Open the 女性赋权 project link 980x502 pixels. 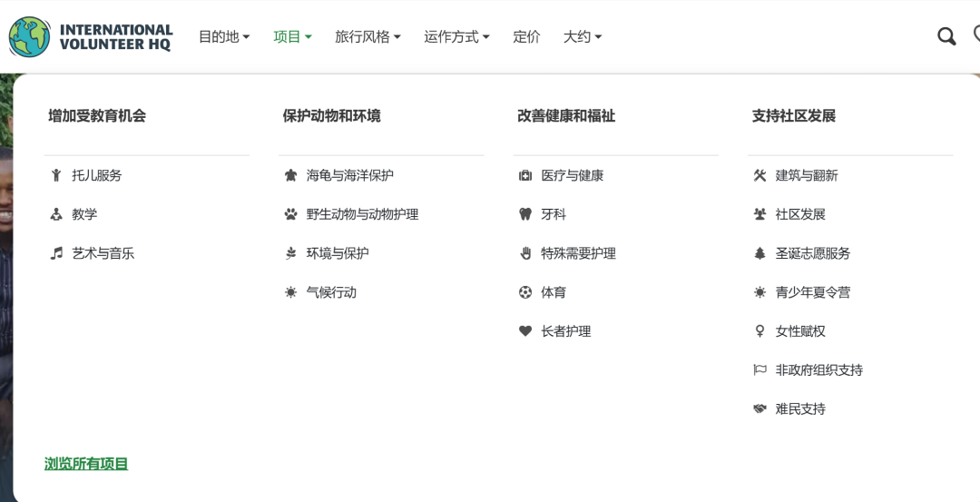tap(800, 330)
